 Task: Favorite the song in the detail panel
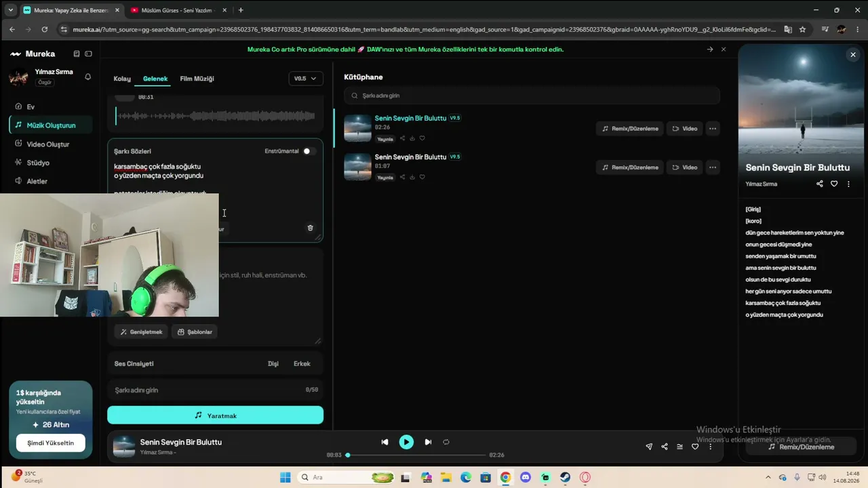[x=834, y=184]
